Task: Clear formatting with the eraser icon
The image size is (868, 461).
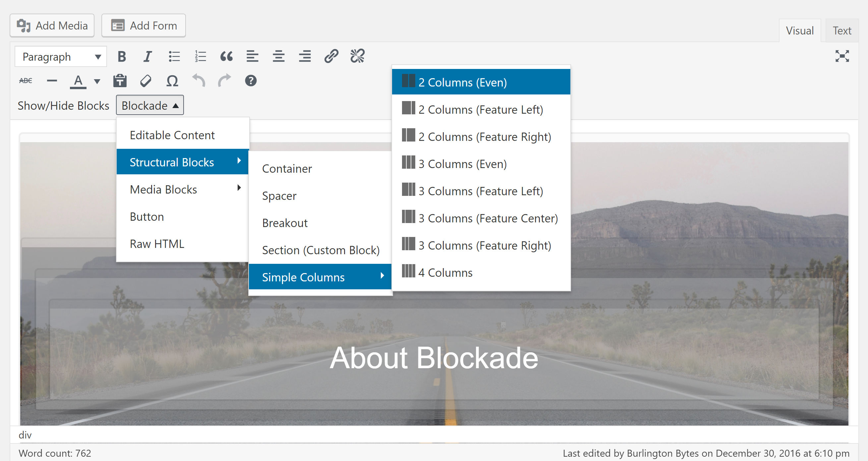Action: (x=146, y=81)
